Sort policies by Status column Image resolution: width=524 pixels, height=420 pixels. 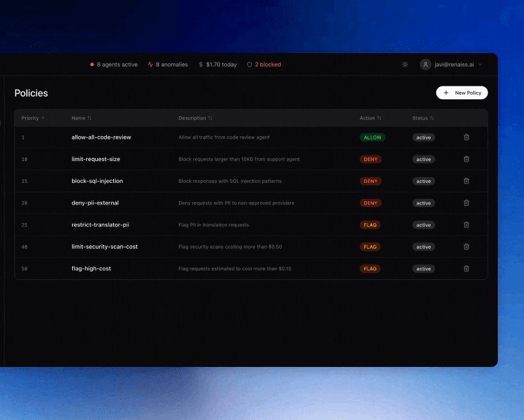pyautogui.click(x=422, y=118)
